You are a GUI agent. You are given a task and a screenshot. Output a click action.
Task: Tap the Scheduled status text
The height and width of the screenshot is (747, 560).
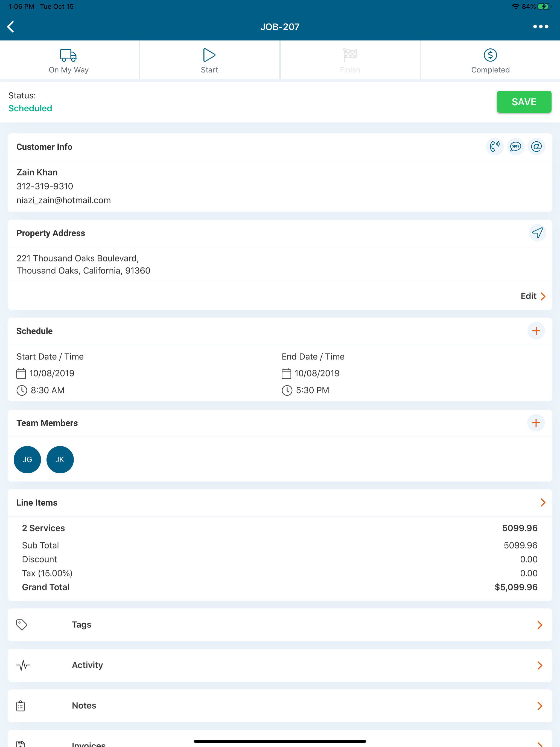click(30, 108)
